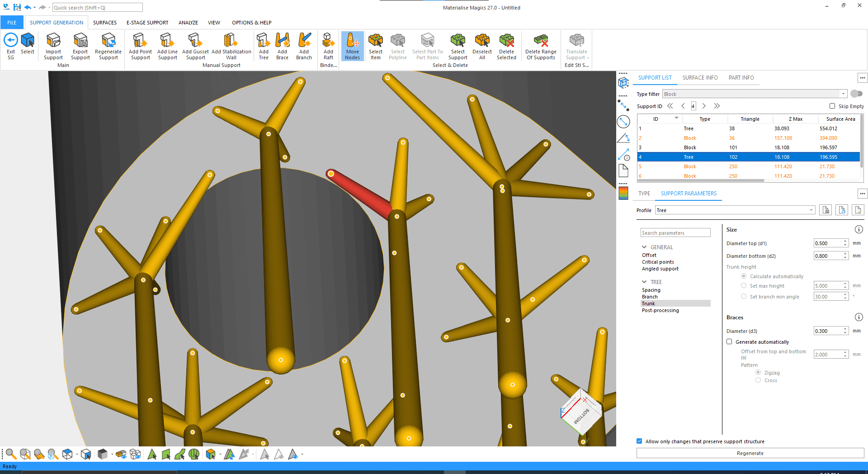868x474 pixels.
Task: Enable Generate automatically for braces
Action: (729, 341)
